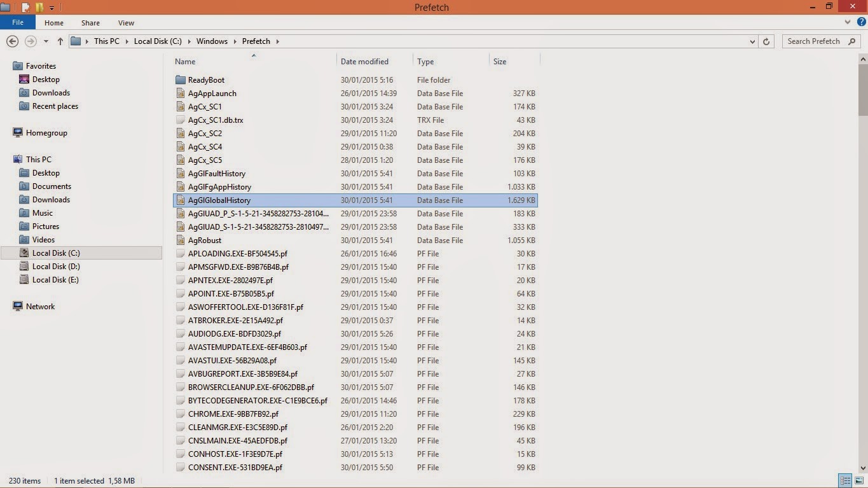
Task: Select the AgCx_SC2 file name
Action: point(205,134)
